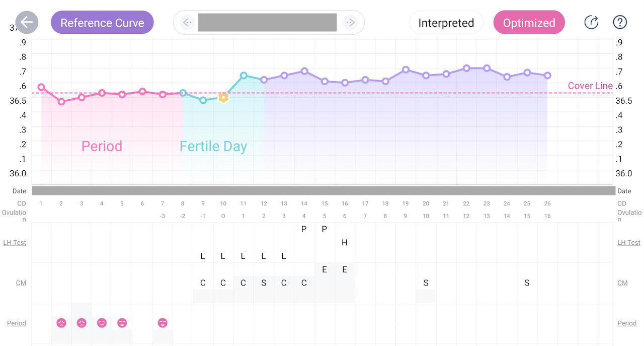Open the LH Test link on left
Screen dimensions: 644x346
tap(15, 242)
